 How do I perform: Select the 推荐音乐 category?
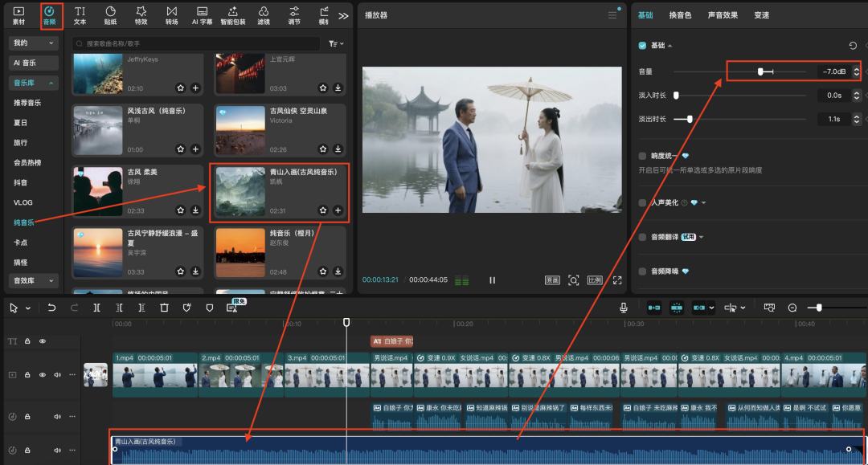tap(27, 103)
